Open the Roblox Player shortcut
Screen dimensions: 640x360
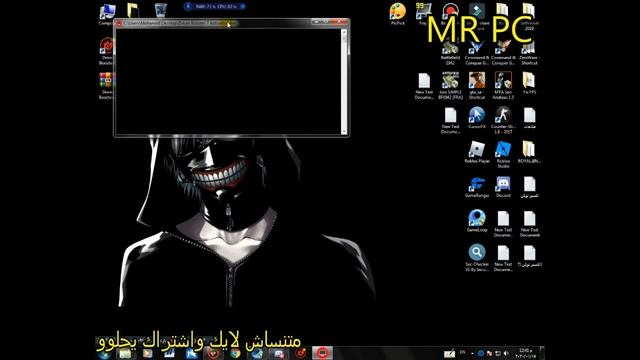[x=477, y=152]
